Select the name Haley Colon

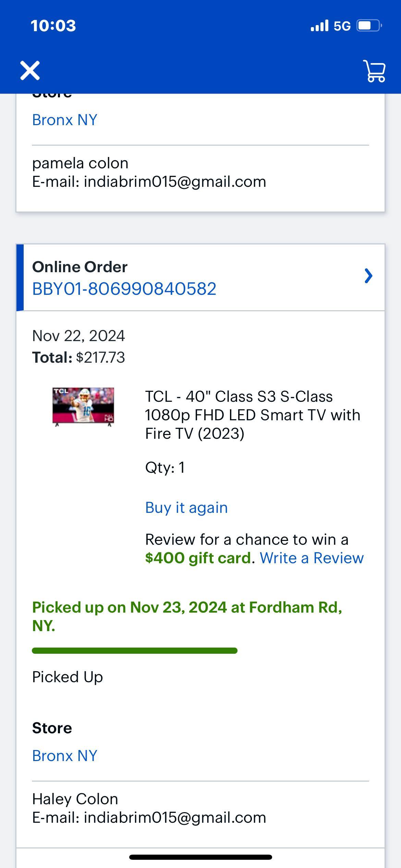click(x=75, y=799)
